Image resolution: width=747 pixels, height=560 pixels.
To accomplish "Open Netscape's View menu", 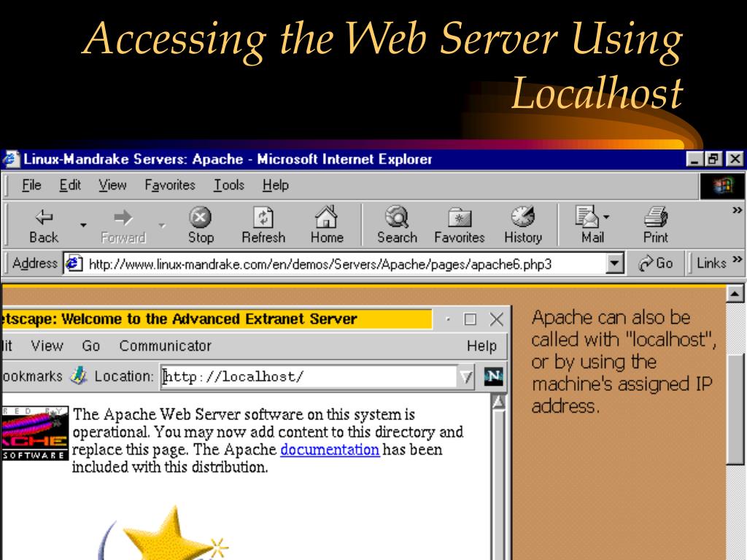I will 47,346.
